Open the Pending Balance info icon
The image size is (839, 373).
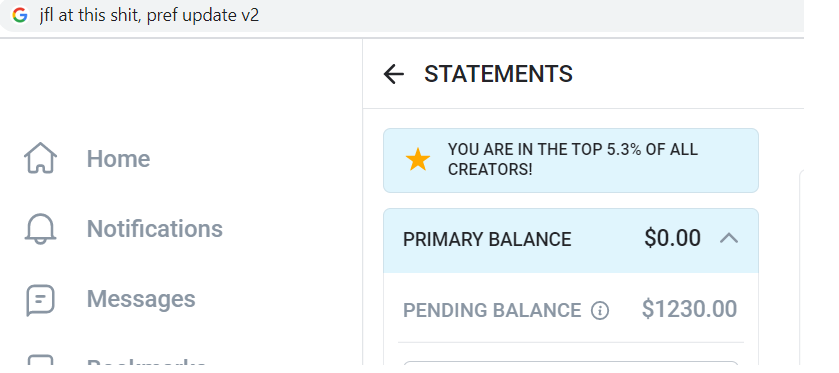pos(600,310)
